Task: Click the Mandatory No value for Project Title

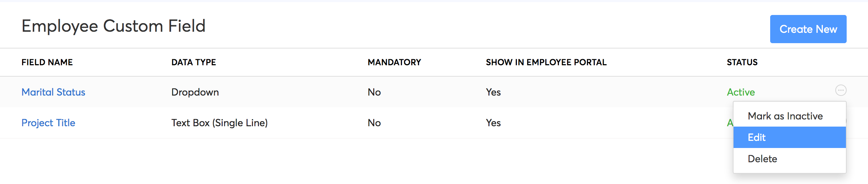Action: (x=374, y=123)
